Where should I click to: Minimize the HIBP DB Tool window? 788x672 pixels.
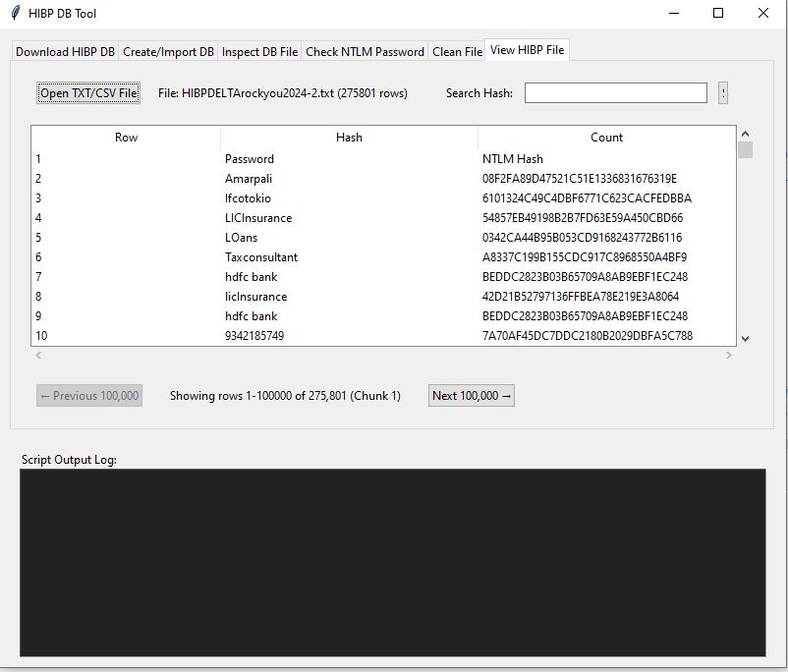tap(674, 14)
